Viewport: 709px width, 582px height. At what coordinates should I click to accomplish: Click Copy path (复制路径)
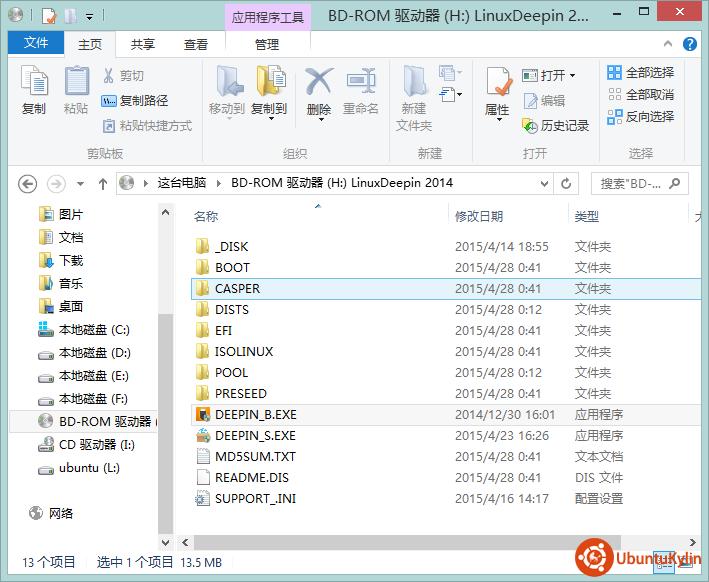tap(135, 100)
